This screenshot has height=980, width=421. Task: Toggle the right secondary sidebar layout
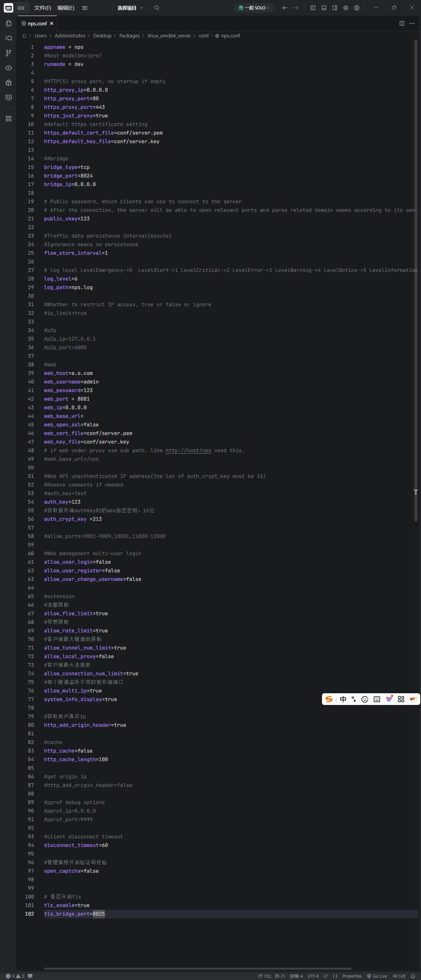[x=335, y=8]
